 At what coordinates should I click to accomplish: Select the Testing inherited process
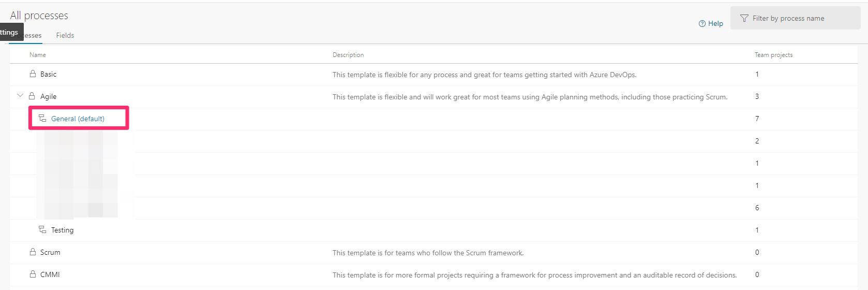62,230
